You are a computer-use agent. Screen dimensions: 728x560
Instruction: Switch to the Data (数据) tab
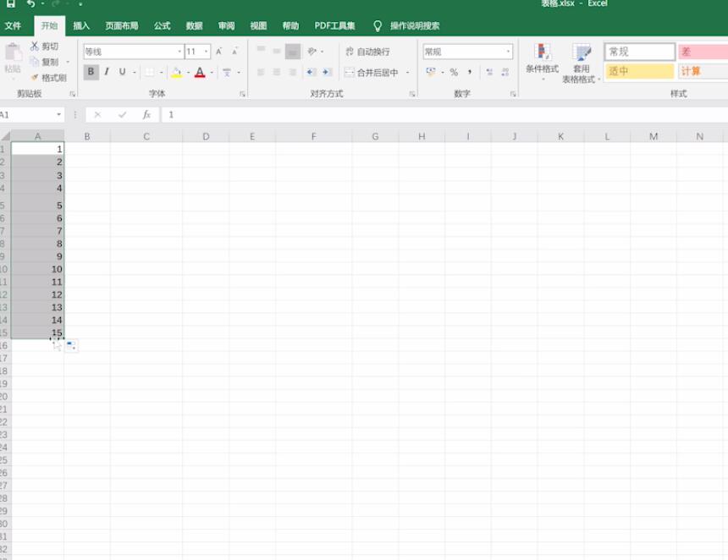point(194,26)
